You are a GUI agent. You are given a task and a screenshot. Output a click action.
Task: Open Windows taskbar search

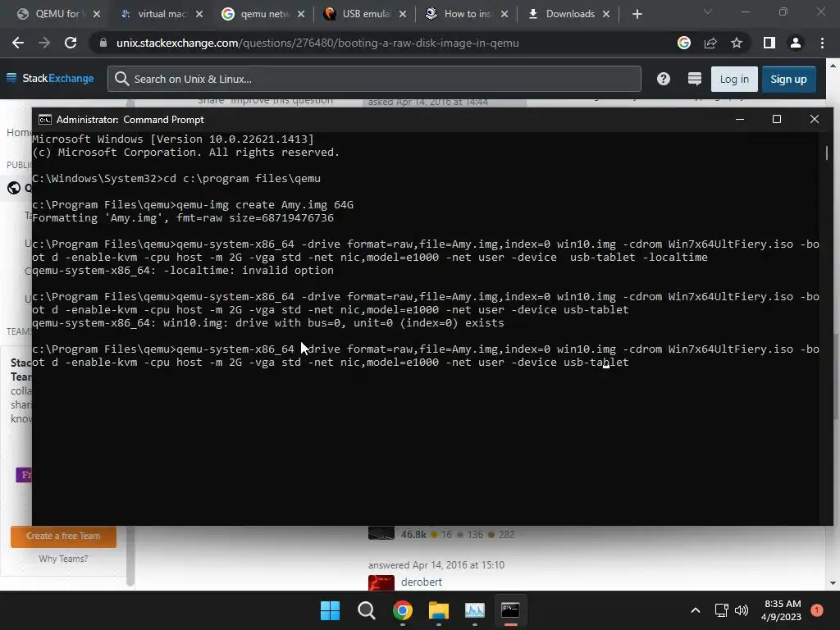pos(367,610)
